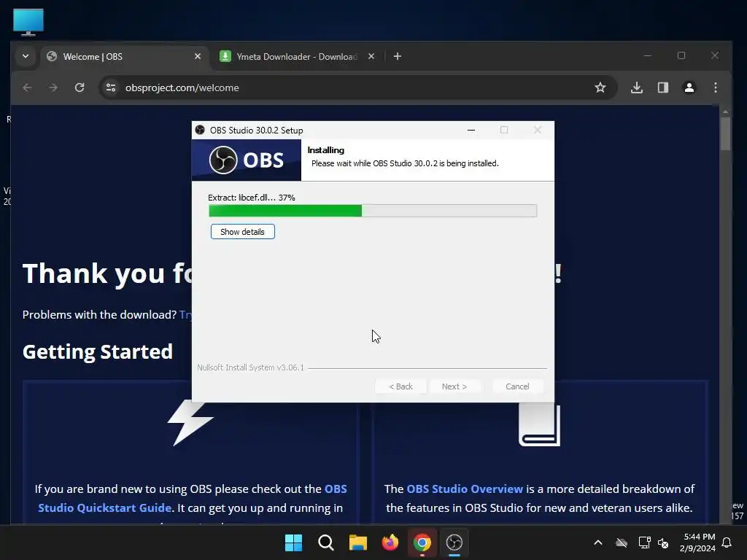Click the Next > button in Setup
The height and width of the screenshot is (560, 747).
(x=454, y=386)
